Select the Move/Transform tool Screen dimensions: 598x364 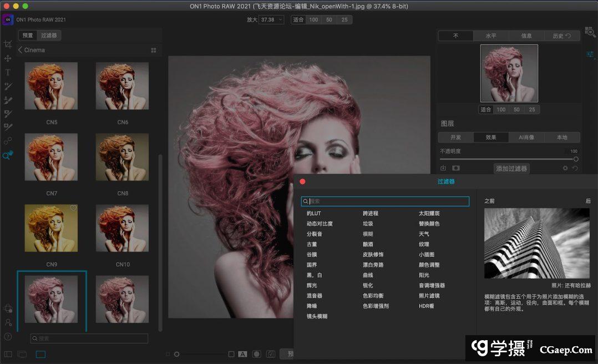click(x=8, y=58)
